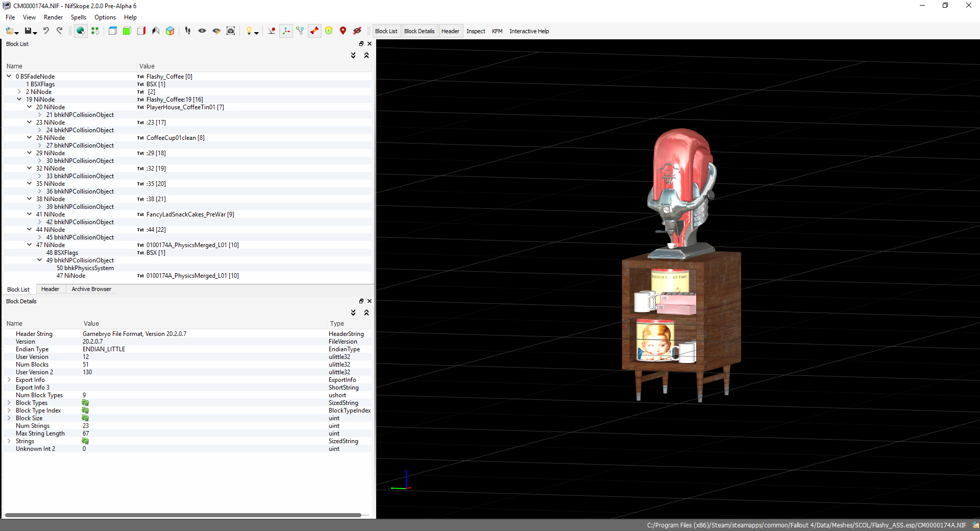Click the Block Type Index refresh icon
This screenshot has width=980, height=531.
click(85, 411)
